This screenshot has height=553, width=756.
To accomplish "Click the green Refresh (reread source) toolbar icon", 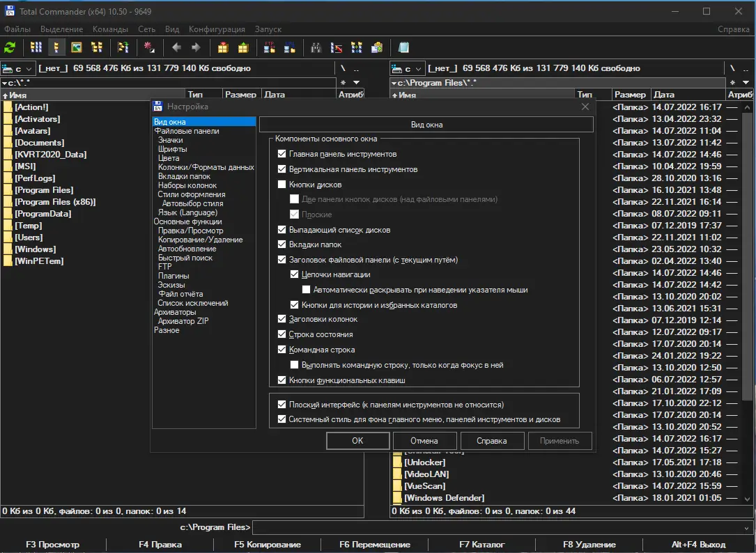I will [10, 47].
